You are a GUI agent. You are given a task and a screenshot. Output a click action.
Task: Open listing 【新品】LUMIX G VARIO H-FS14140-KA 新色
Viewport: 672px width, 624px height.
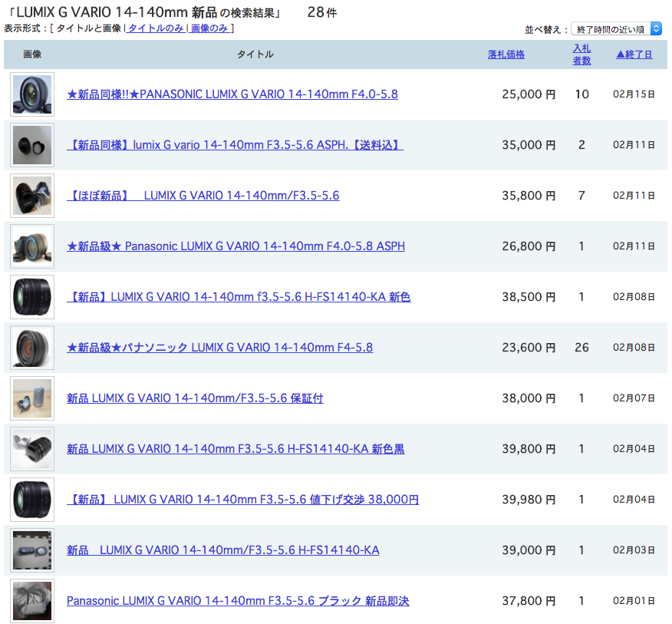pyautogui.click(x=239, y=297)
